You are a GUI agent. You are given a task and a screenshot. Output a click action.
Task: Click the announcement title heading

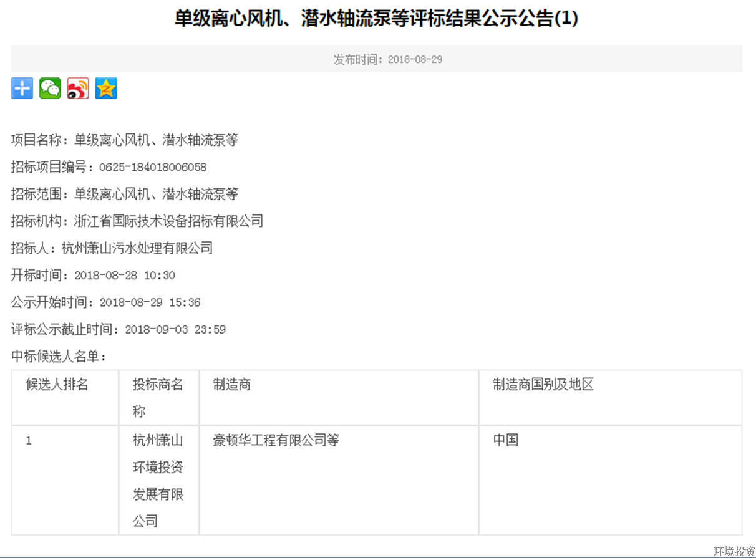tap(376, 19)
